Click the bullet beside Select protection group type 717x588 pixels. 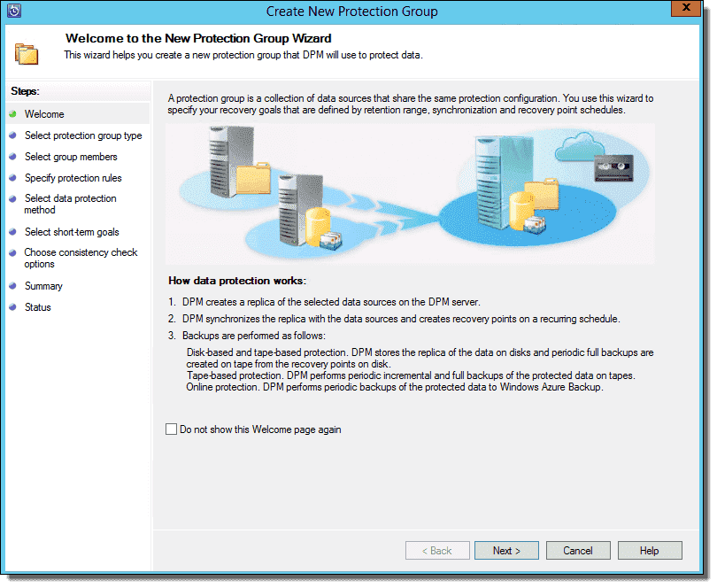pos(12,135)
